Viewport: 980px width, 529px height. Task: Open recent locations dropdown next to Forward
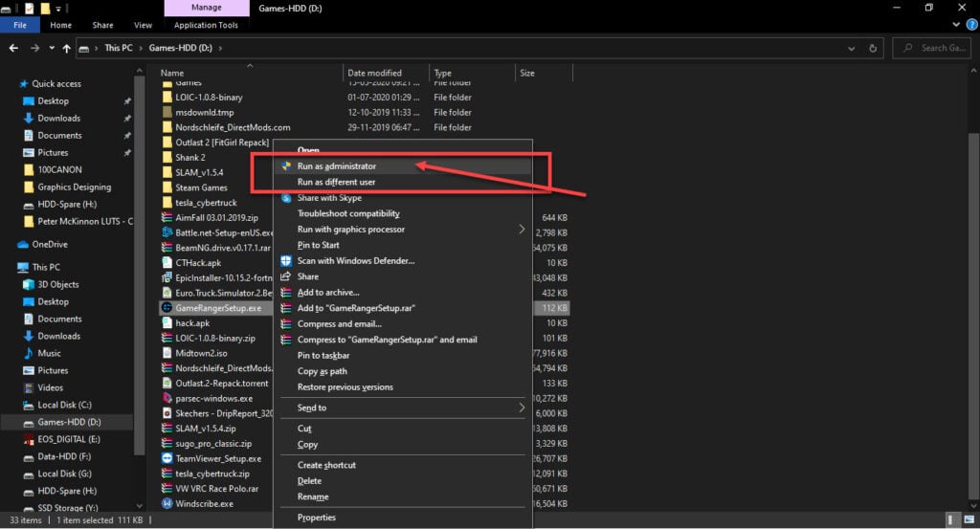(52, 48)
